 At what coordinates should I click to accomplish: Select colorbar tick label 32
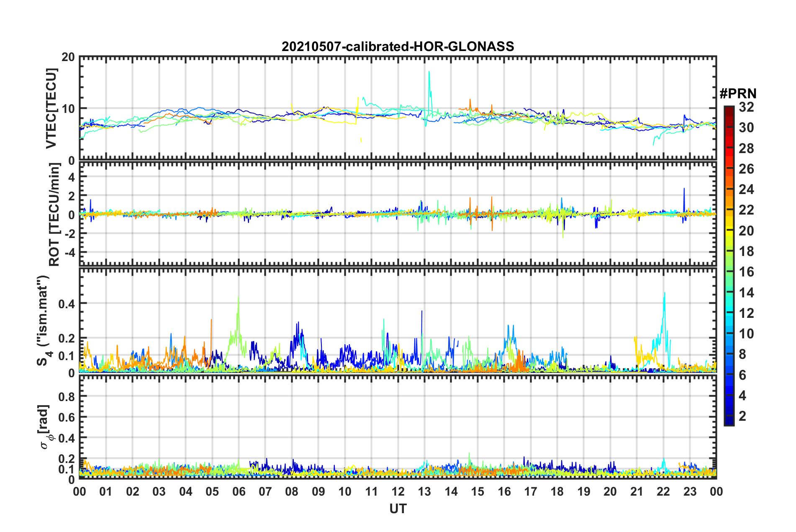746,107
